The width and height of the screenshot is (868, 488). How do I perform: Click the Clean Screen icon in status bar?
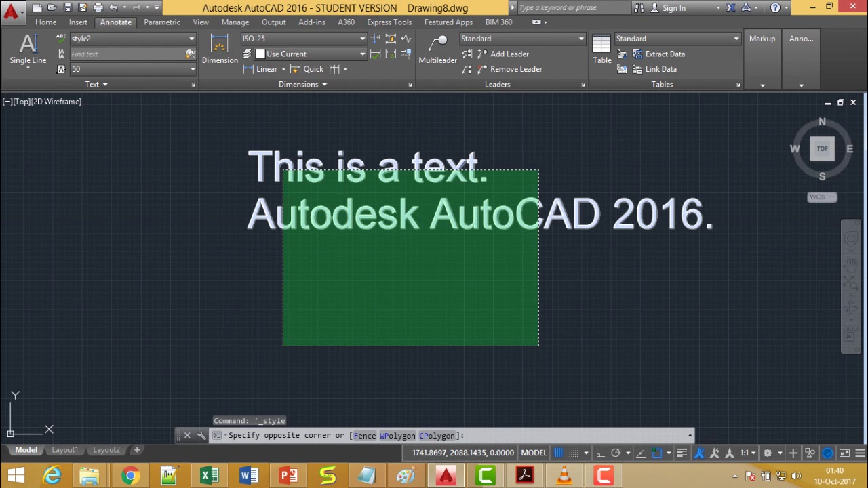coord(844,453)
